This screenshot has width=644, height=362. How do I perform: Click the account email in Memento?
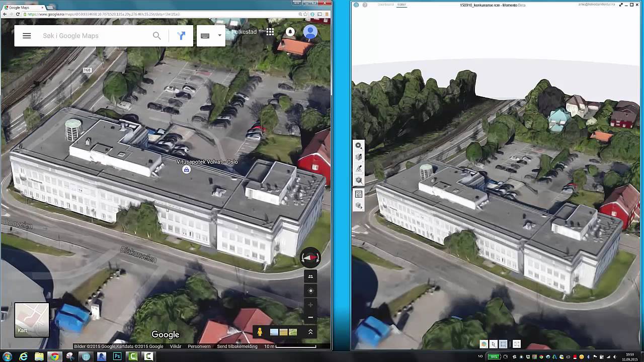point(597,5)
